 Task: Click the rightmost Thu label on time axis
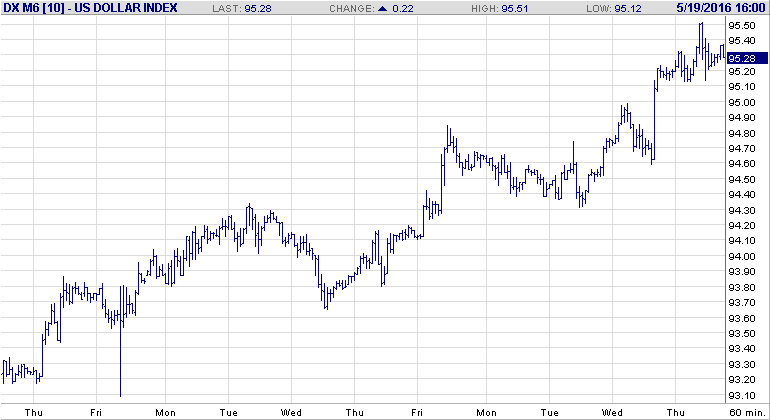click(678, 412)
